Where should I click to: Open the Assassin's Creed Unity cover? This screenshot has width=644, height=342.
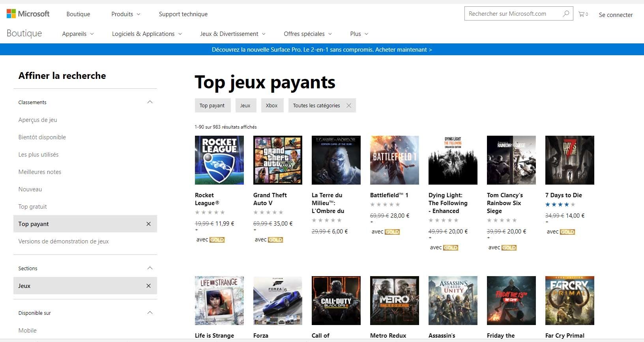click(453, 301)
